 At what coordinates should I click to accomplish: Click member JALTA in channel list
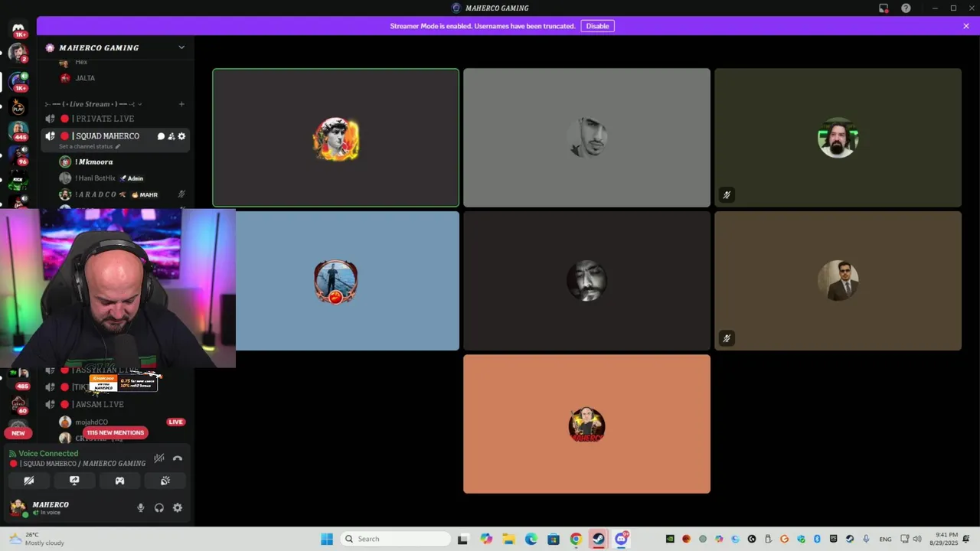coord(85,78)
